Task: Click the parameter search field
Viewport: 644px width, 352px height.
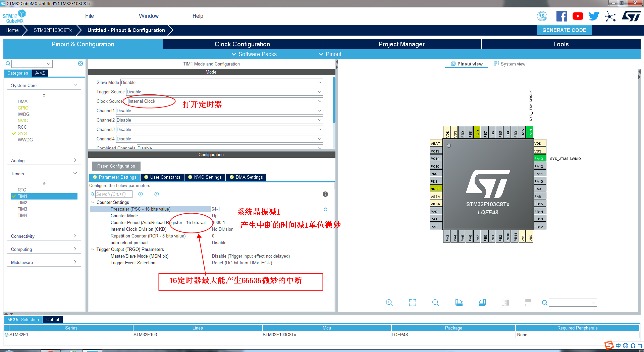Action: point(114,194)
